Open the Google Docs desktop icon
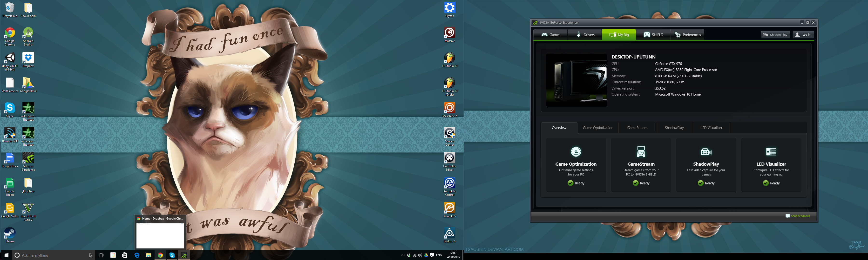This screenshot has height=260, width=868. [10, 160]
